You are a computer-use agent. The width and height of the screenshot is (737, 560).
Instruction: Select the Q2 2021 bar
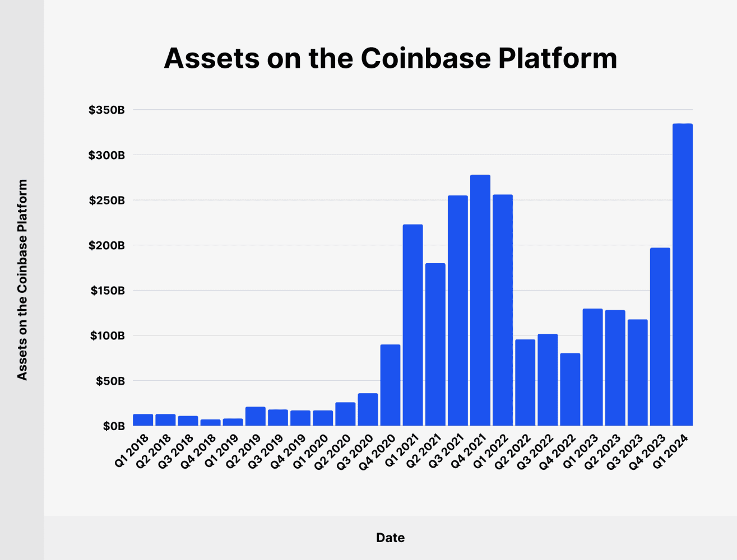click(435, 344)
